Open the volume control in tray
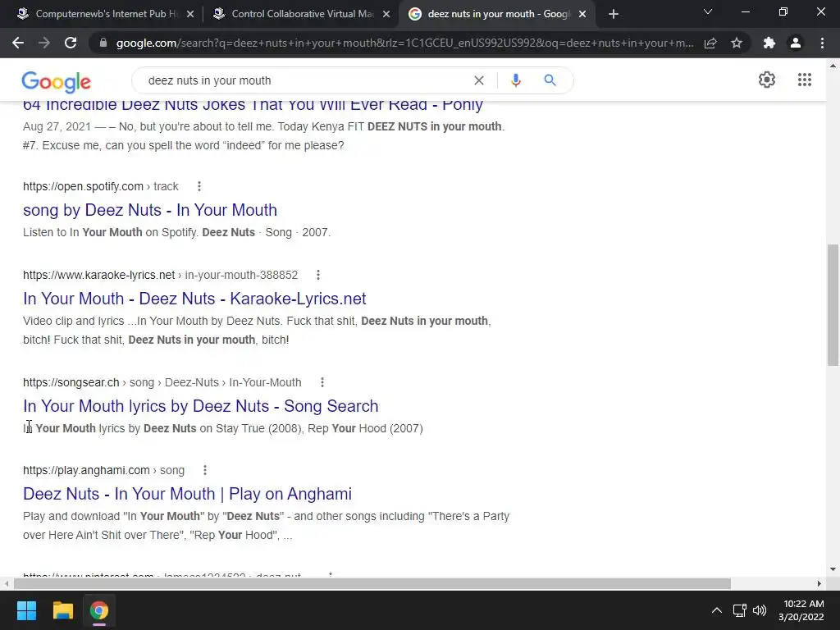This screenshot has width=840, height=630. [x=759, y=610]
